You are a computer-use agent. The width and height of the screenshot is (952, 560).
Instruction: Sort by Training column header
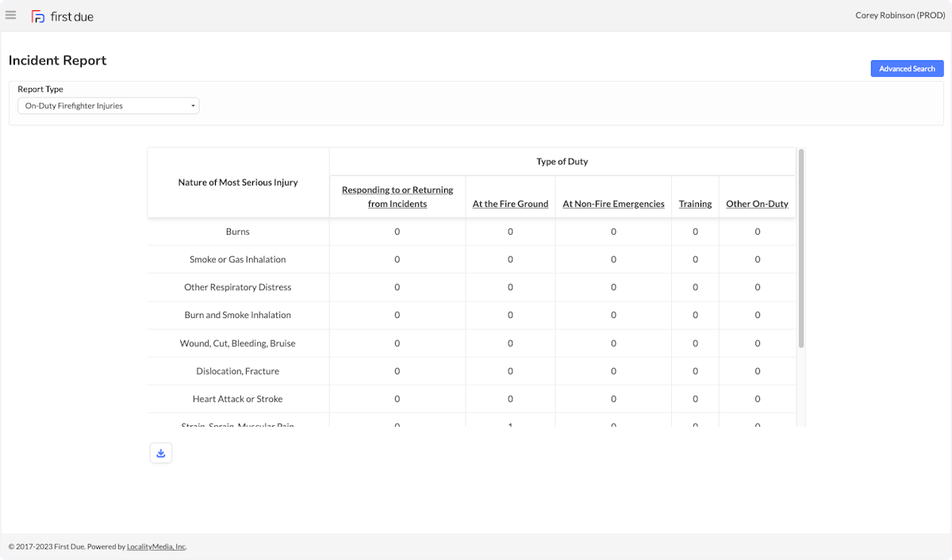pyautogui.click(x=695, y=204)
